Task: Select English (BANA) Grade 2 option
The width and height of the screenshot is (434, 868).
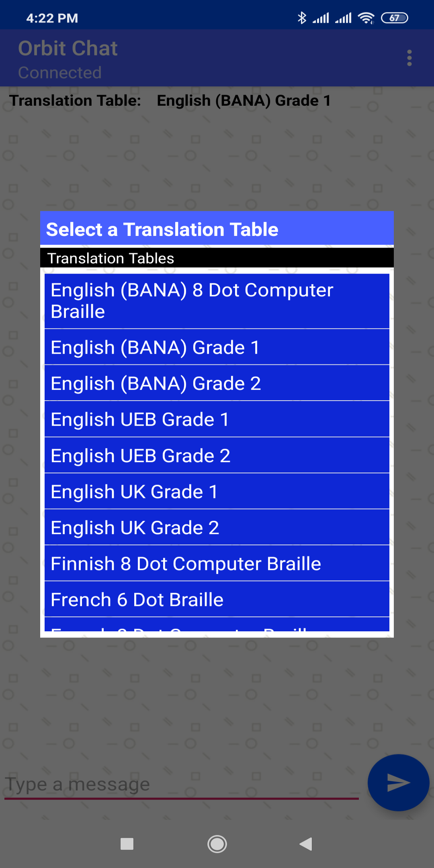Action: click(x=217, y=383)
